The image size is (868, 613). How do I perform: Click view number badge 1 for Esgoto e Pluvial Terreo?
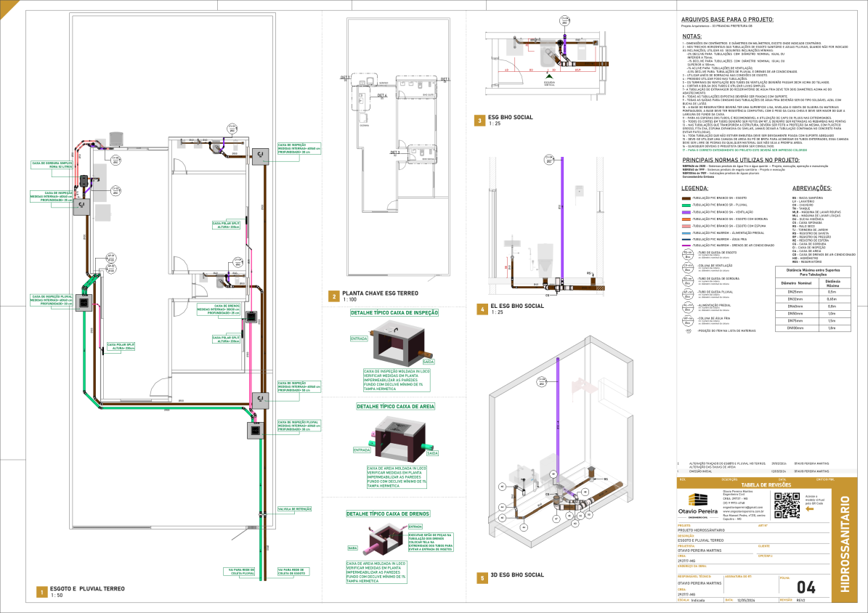pos(41,592)
